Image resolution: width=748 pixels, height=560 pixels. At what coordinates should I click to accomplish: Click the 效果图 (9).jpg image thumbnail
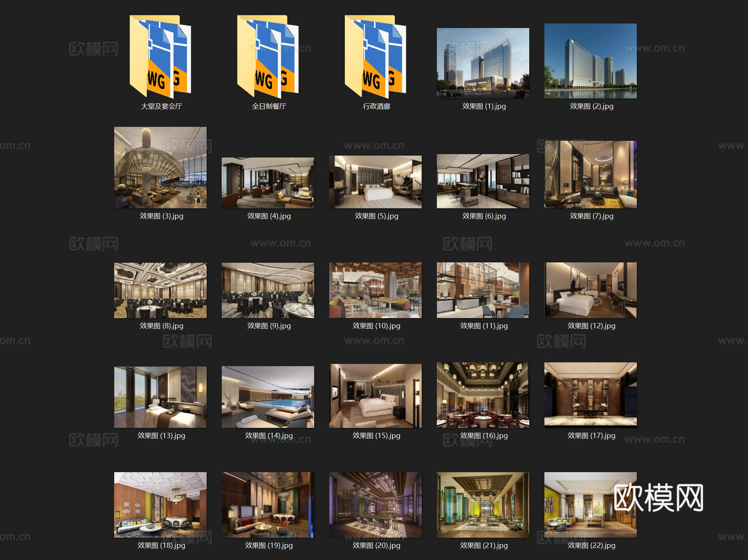tap(268, 290)
